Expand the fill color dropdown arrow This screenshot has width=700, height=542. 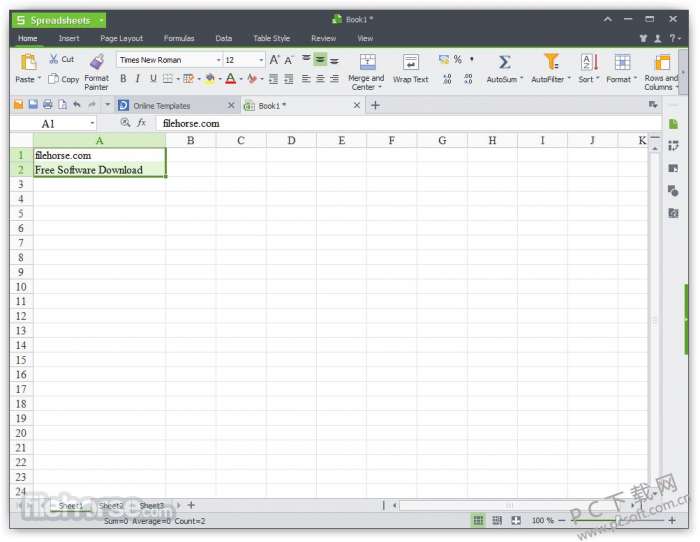[x=220, y=79]
